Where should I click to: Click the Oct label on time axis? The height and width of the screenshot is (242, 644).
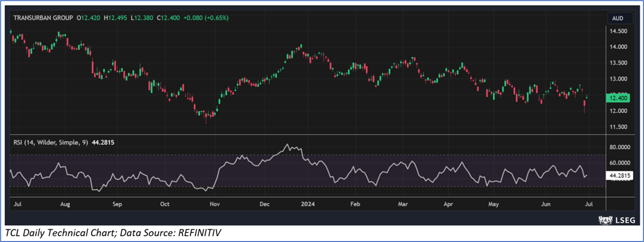pos(165,204)
